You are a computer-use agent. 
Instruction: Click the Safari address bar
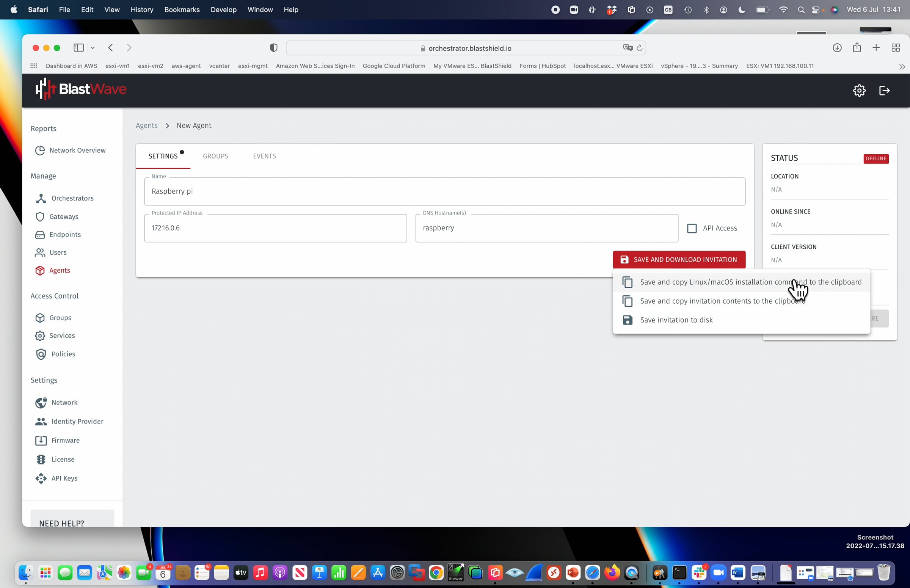466,48
